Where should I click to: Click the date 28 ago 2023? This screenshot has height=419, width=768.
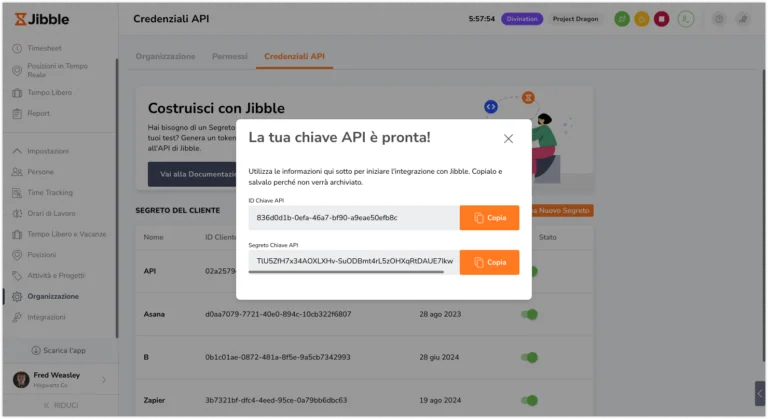[x=440, y=314]
